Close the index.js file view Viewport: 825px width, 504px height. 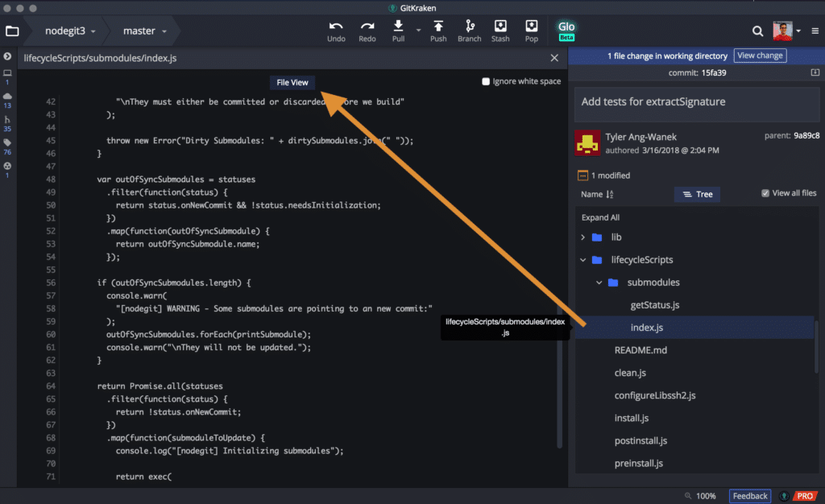(x=554, y=58)
